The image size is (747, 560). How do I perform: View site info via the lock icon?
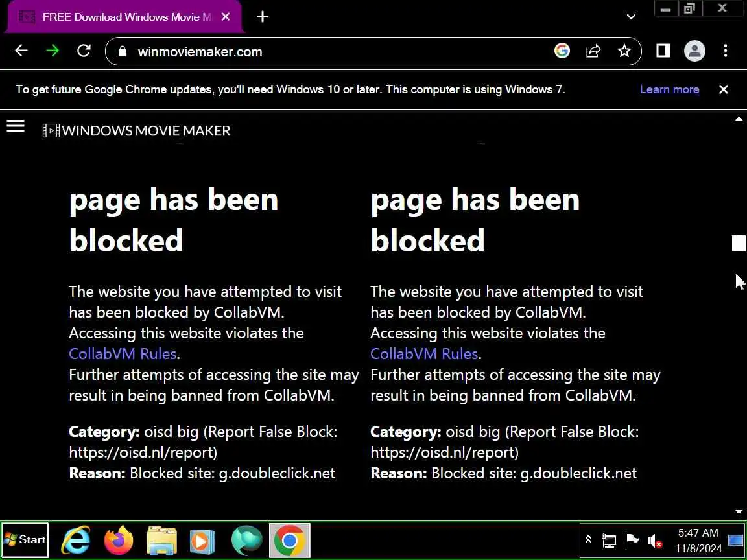click(123, 51)
